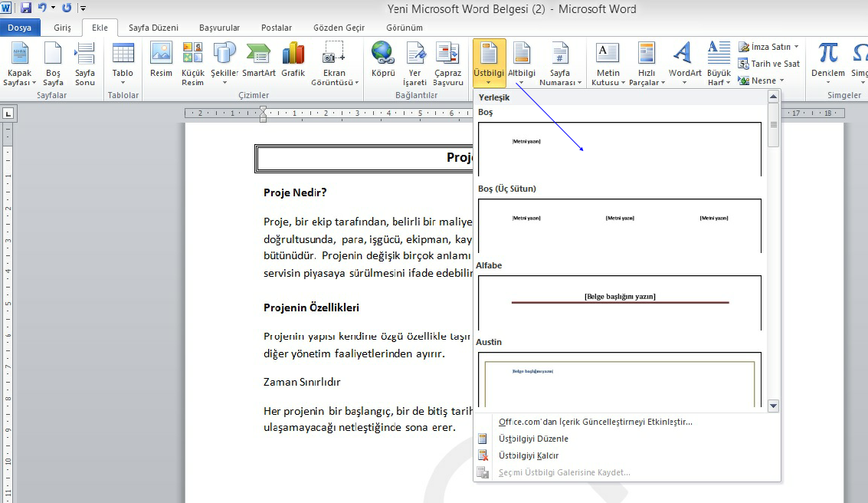Choose the Boş (Üç Sütun) header preview
The image size is (868, 503).
tap(620, 225)
